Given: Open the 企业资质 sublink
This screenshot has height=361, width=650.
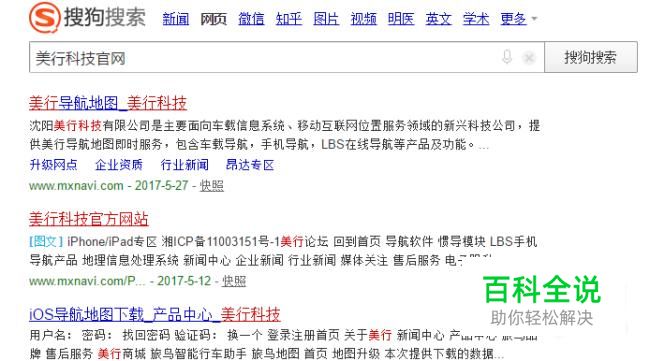Looking at the screenshot, I should click(119, 165).
